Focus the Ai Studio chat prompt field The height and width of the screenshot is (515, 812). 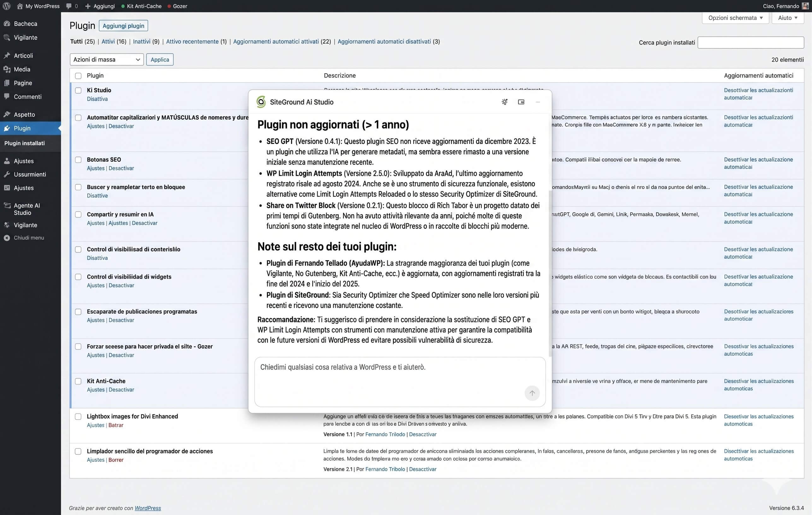400,382
